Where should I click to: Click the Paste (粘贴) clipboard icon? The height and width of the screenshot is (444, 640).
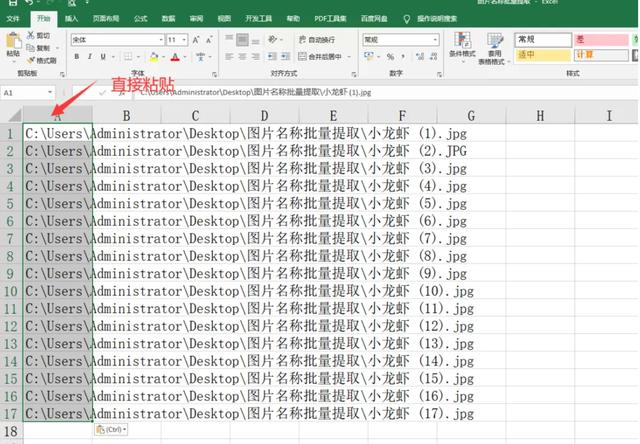[x=13, y=40]
